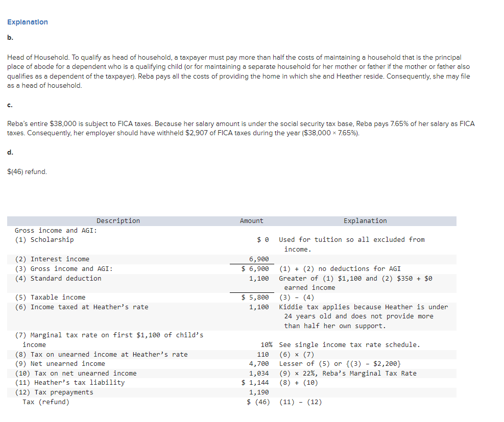This screenshot has width=504, height=422.
Task: Click the "(11) - (12)" explanation
Action: pyautogui.click(x=301, y=402)
